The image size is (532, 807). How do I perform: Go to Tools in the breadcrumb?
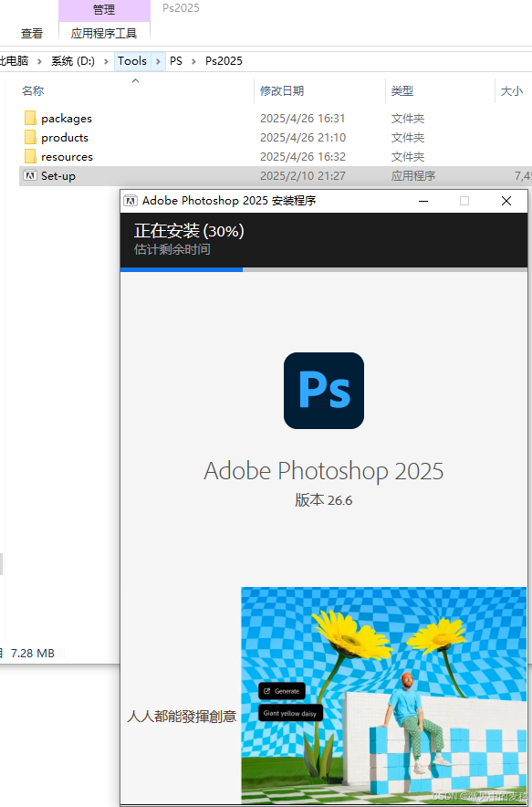132,61
